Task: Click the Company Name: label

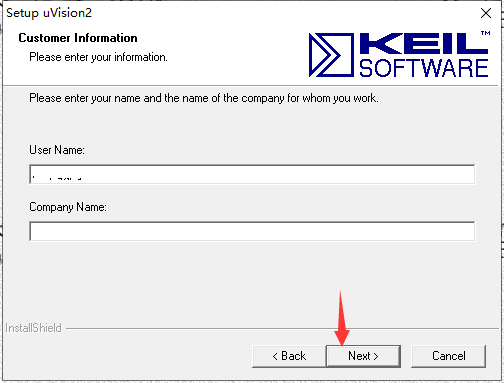Action: pos(68,207)
